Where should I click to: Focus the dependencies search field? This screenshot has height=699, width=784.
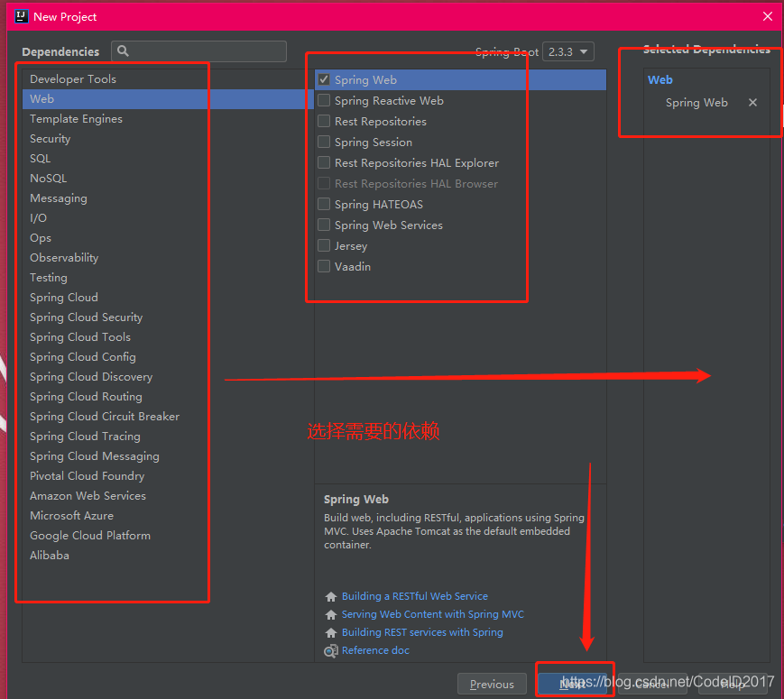pos(199,51)
